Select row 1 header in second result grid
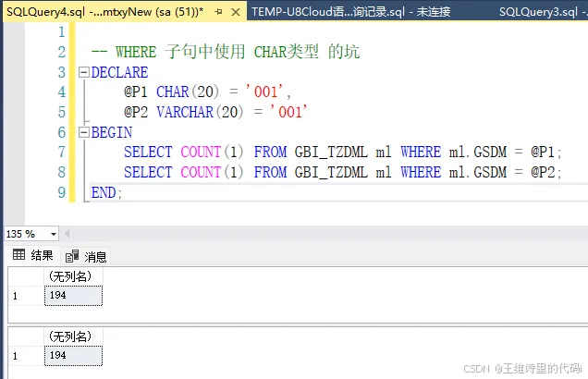The height and width of the screenshot is (379, 588). click(24, 355)
